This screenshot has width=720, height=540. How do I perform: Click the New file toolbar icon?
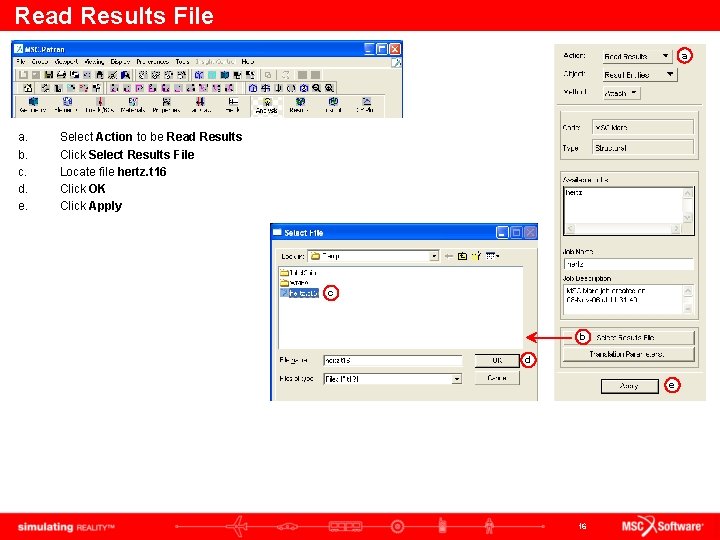tap(23, 74)
